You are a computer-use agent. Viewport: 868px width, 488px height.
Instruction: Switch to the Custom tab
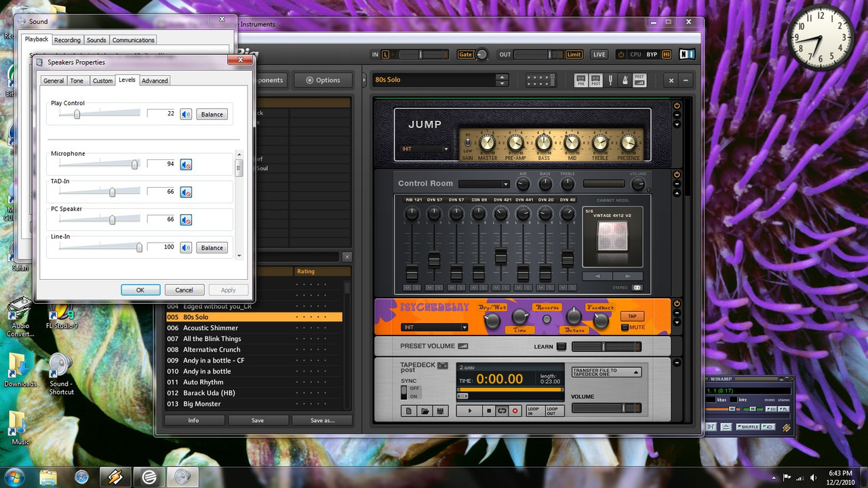(x=102, y=81)
